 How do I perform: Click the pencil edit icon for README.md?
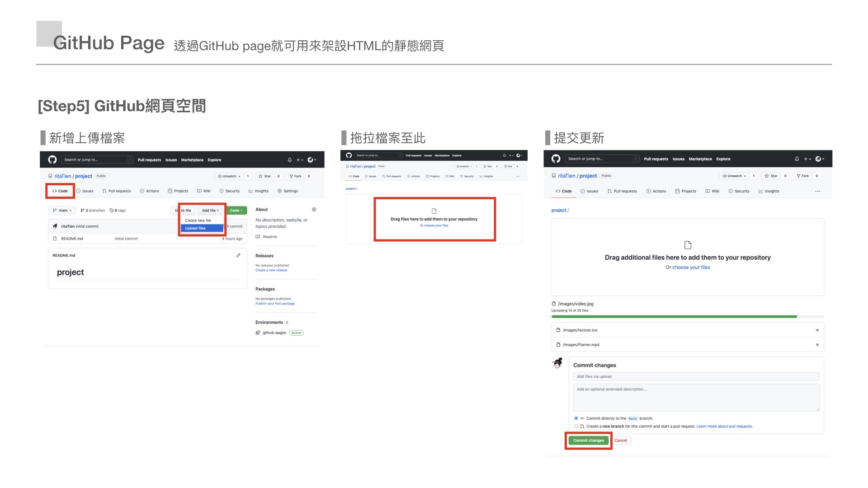point(238,255)
